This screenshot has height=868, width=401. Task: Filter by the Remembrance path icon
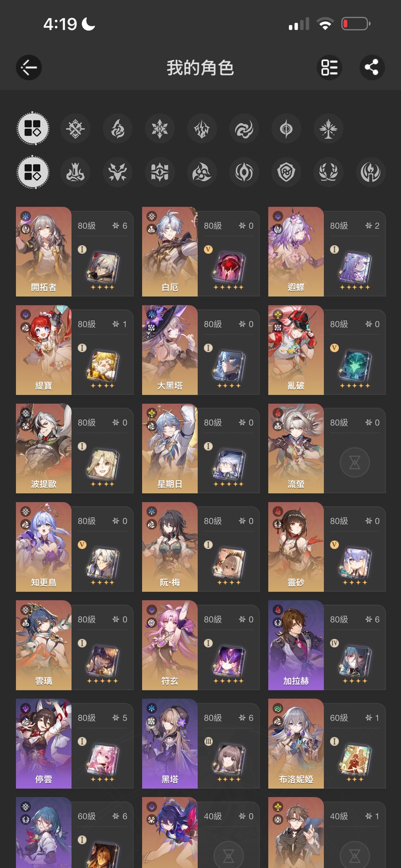tap(371, 173)
